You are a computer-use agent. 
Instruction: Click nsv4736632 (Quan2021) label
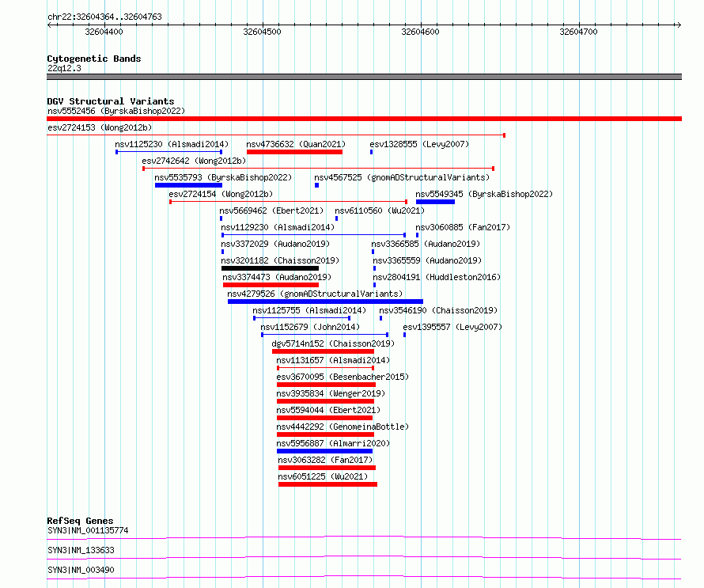[x=296, y=144]
